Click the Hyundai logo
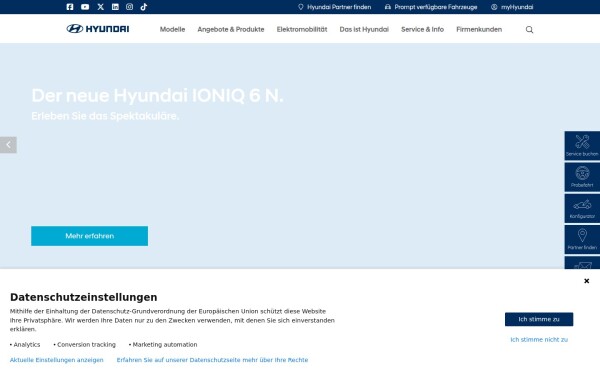 tap(98, 29)
